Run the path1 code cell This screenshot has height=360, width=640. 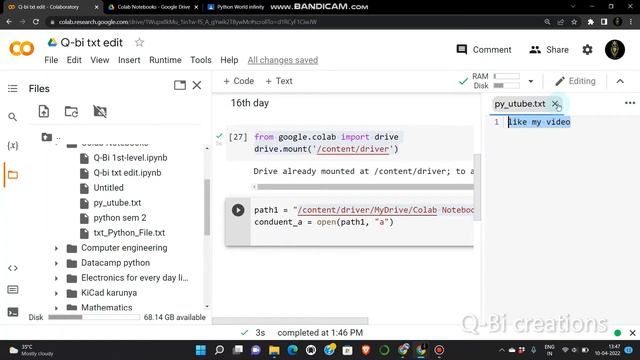pyautogui.click(x=238, y=210)
